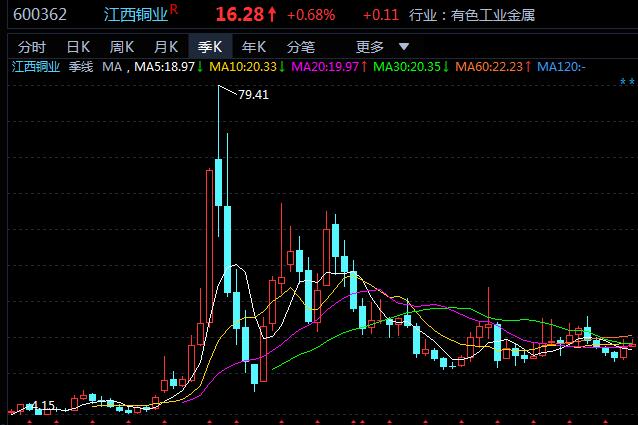Select the 季K quarterly chart tab
Screen dimensions: 638x425
(210, 47)
